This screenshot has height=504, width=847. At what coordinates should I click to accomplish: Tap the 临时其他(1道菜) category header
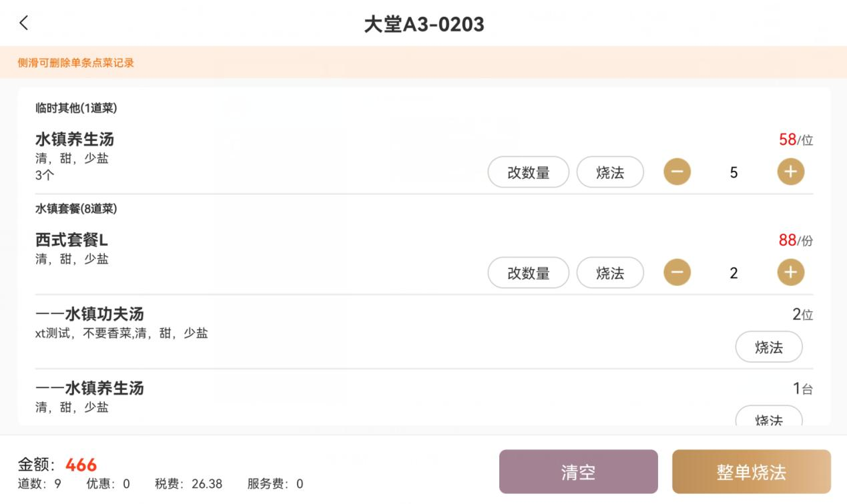click(x=76, y=108)
